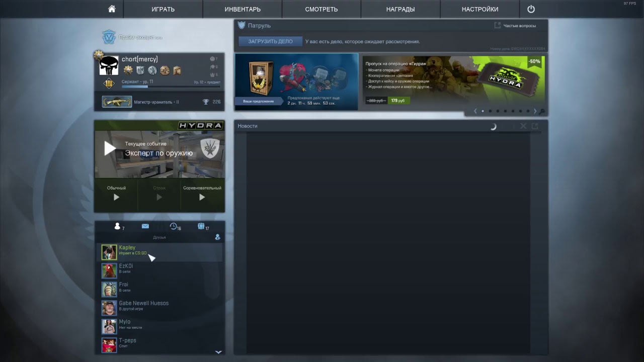Buy pass for 179 руб
Viewport: 644px width, 362px height.
click(x=399, y=101)
